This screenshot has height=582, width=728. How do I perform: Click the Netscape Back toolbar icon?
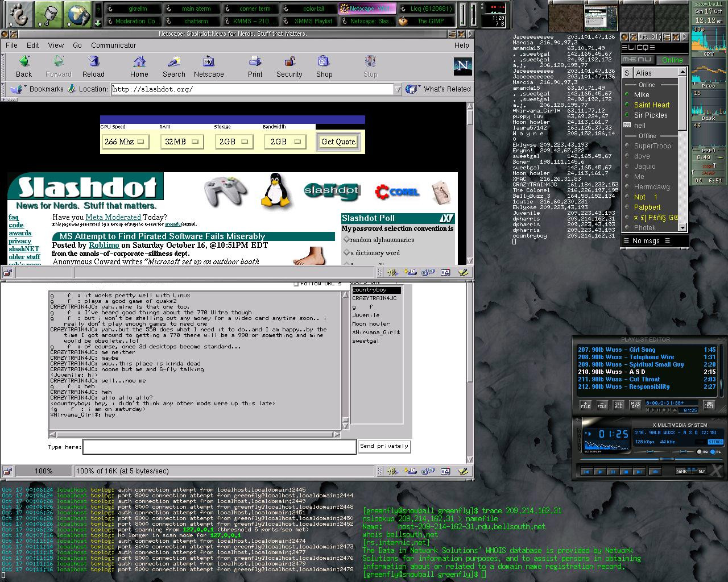(24, 66)
